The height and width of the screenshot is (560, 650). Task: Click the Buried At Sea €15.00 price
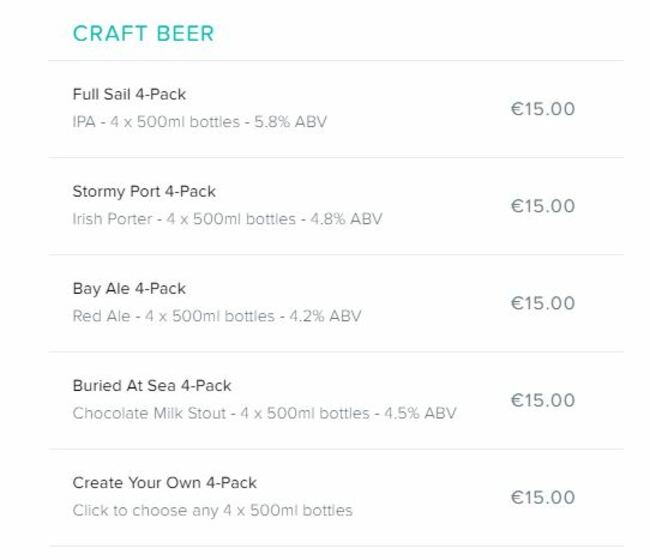coord(543,400)
